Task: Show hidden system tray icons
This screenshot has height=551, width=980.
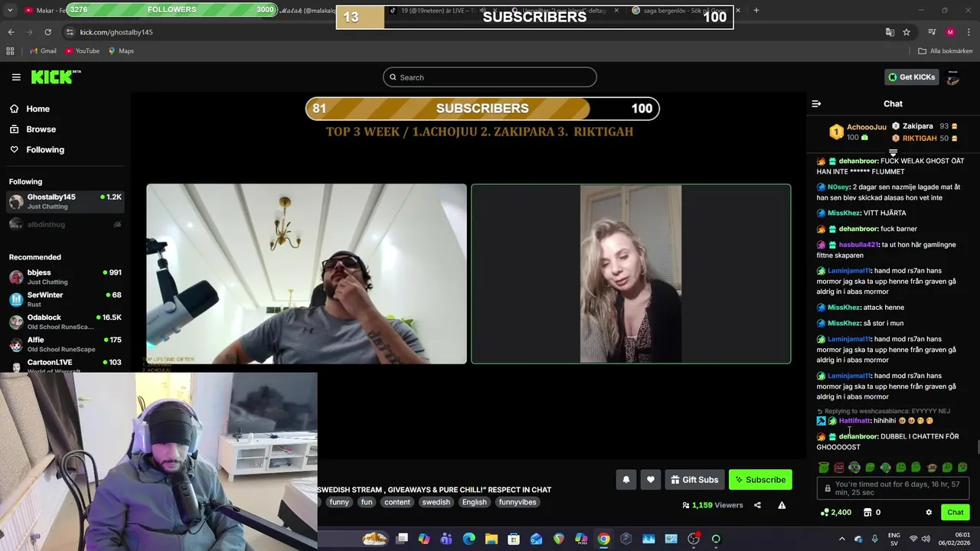Action: (x=841, y=539)
